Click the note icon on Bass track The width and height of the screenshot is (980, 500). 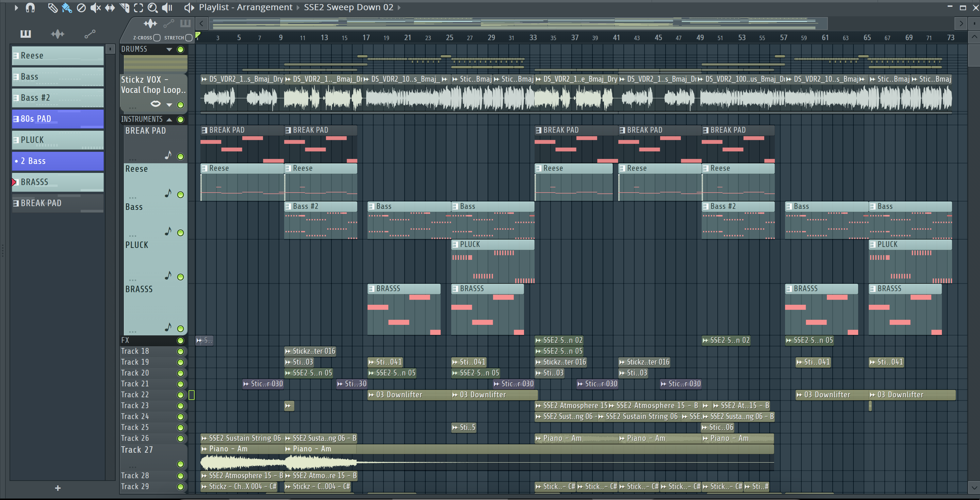pyautogui.click(x=168, y=231)
